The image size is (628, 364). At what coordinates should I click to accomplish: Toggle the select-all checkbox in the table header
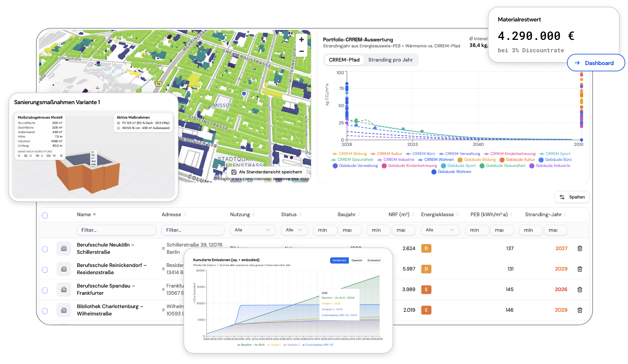pos(45,215)
